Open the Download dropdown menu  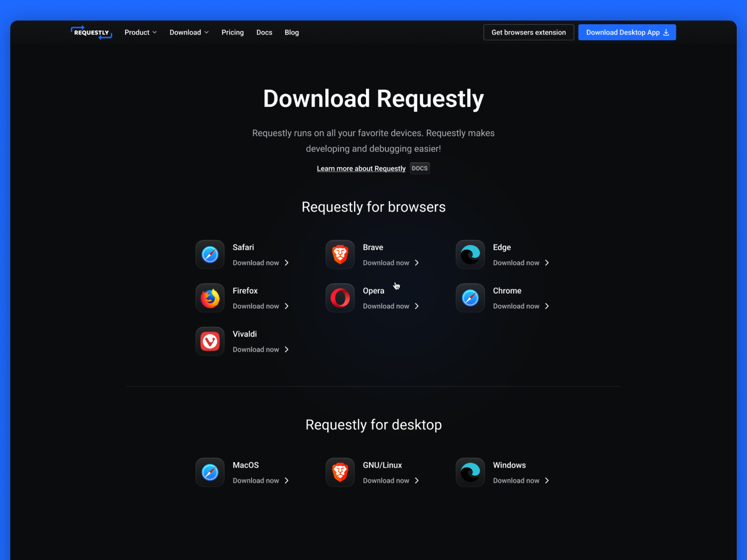(189, 32)
